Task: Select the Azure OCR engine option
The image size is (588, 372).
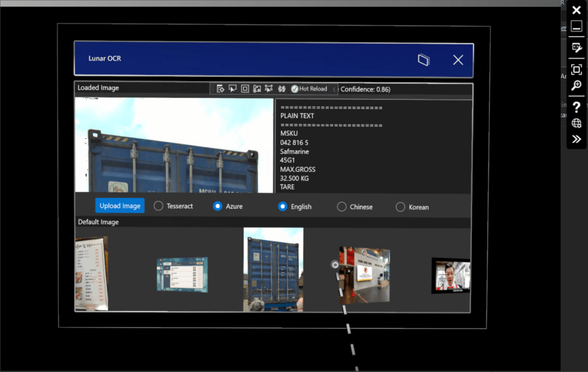Action: pyautogui.click(x=218, y=206)
